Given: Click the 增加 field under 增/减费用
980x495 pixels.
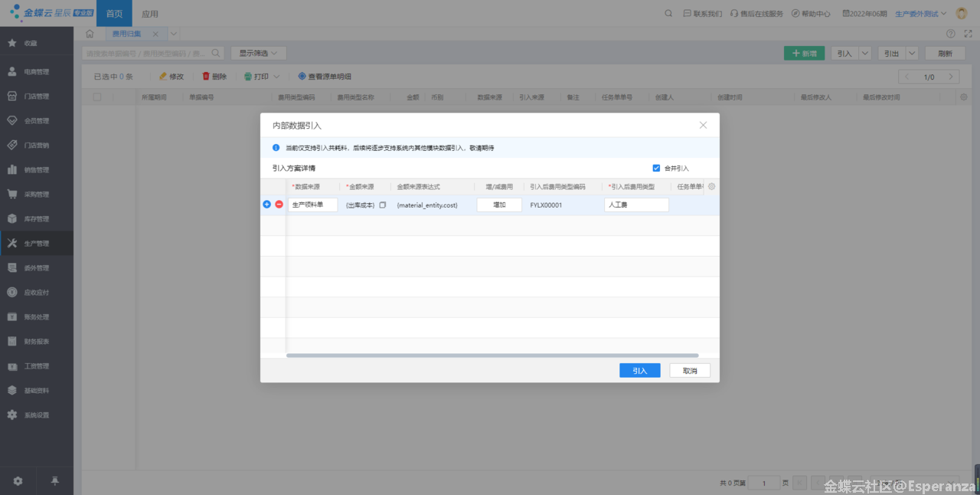Looking at the screenshot, I should click(499, 205).
